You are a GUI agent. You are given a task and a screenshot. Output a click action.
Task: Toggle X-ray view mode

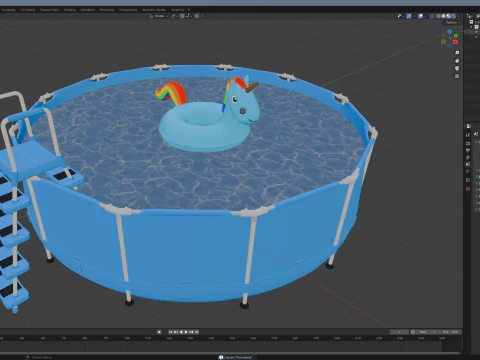432,16
